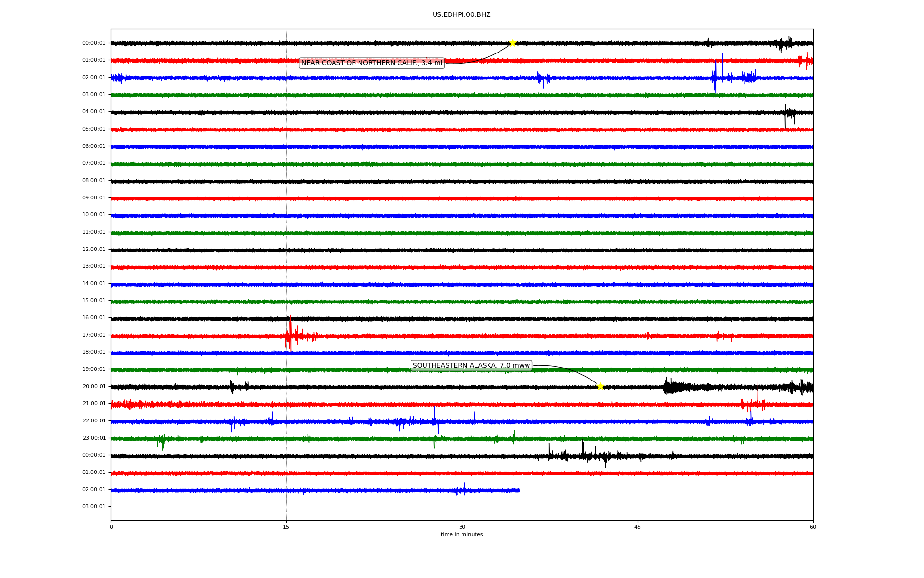
Task: Click the red spike on 21:00:01 trace
Action: coord(757,393)
